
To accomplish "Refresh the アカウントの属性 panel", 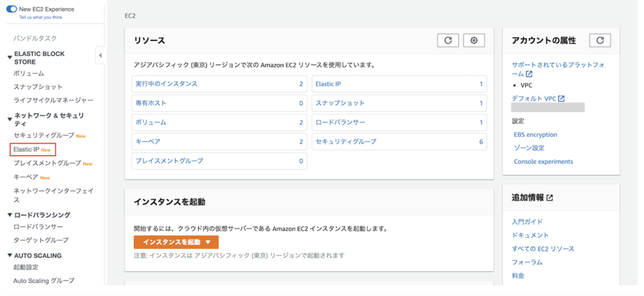I will 600,40.
